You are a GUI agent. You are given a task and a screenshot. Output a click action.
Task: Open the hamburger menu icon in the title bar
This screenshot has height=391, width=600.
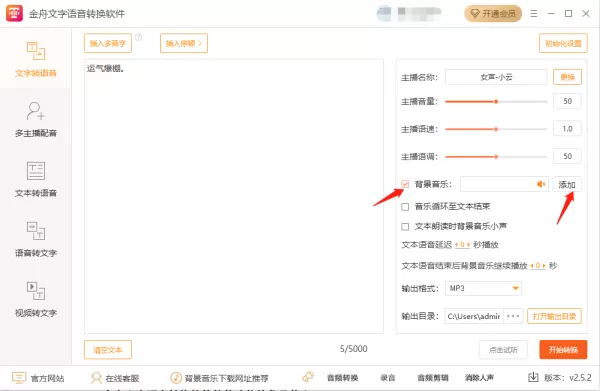533,14
